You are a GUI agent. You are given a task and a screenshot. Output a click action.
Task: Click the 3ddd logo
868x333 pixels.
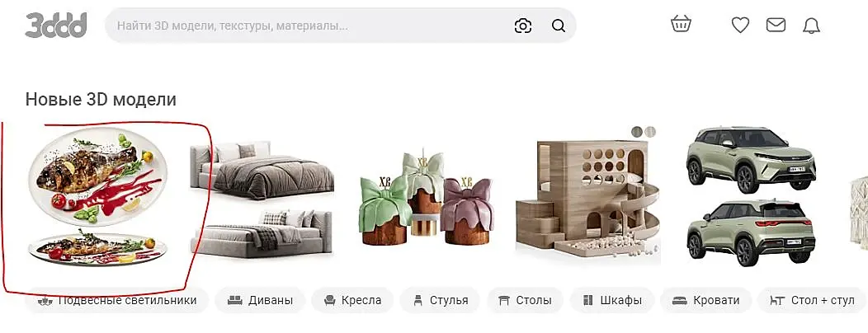56,25
